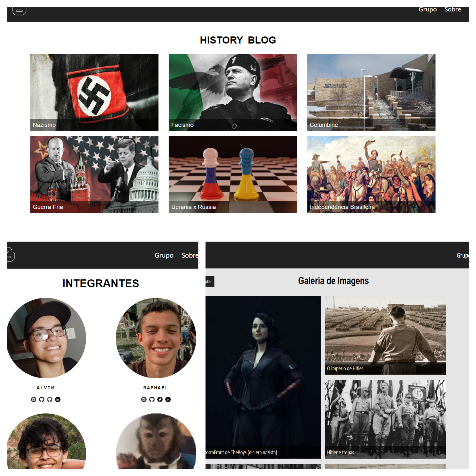Open the Ucrania x Russia card
This screenshot has width=476, height=476.
(233, 175)
